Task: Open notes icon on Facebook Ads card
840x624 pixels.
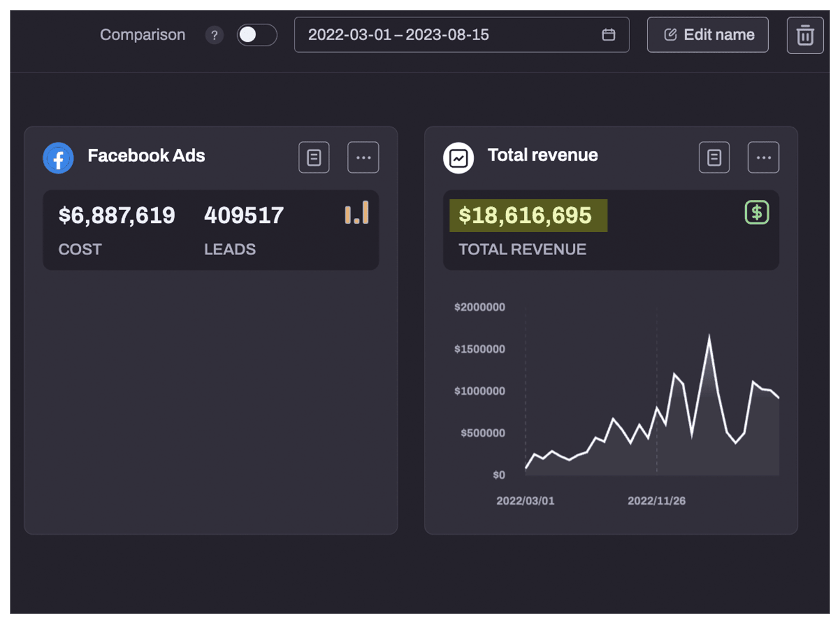Action: 314,157
